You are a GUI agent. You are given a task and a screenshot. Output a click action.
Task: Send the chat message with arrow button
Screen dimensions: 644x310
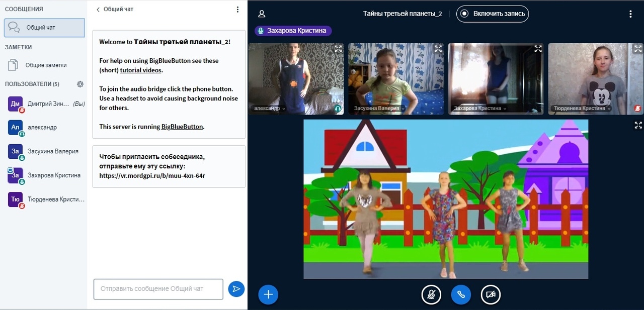[236, 289]
